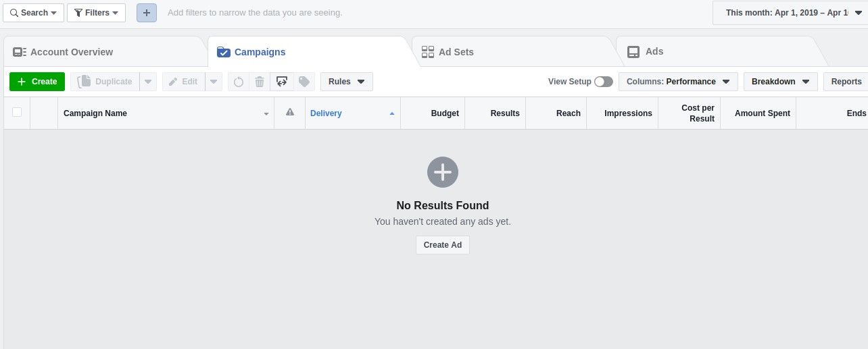Image resolution: width=868 pixels, height=349 pixels.
Task: Expand the Columns: Performance dropdown
Action: click(x=678, y=82)
